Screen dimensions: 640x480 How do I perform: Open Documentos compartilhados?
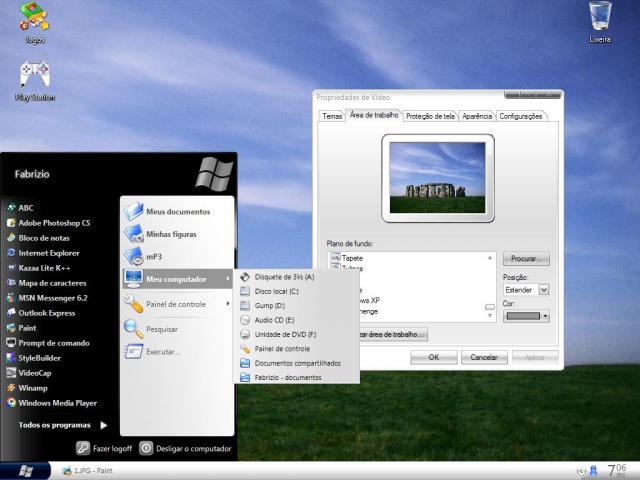296,363
